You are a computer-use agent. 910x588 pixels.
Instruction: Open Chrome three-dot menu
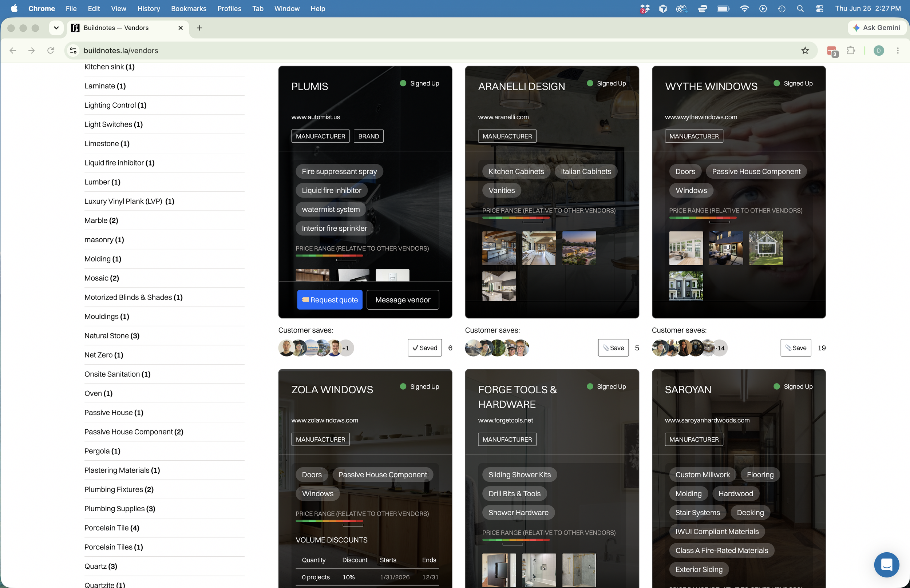(898, 51)
